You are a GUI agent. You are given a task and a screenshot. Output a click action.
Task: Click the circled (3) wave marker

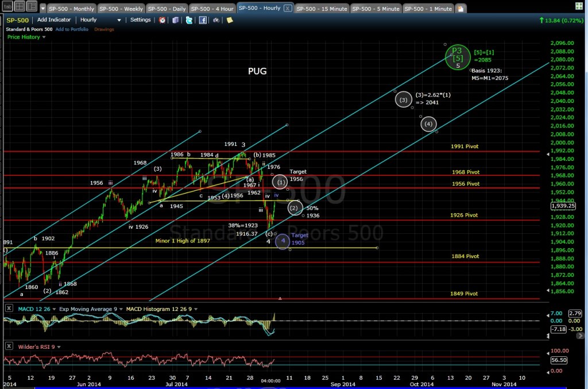[404, 100]
